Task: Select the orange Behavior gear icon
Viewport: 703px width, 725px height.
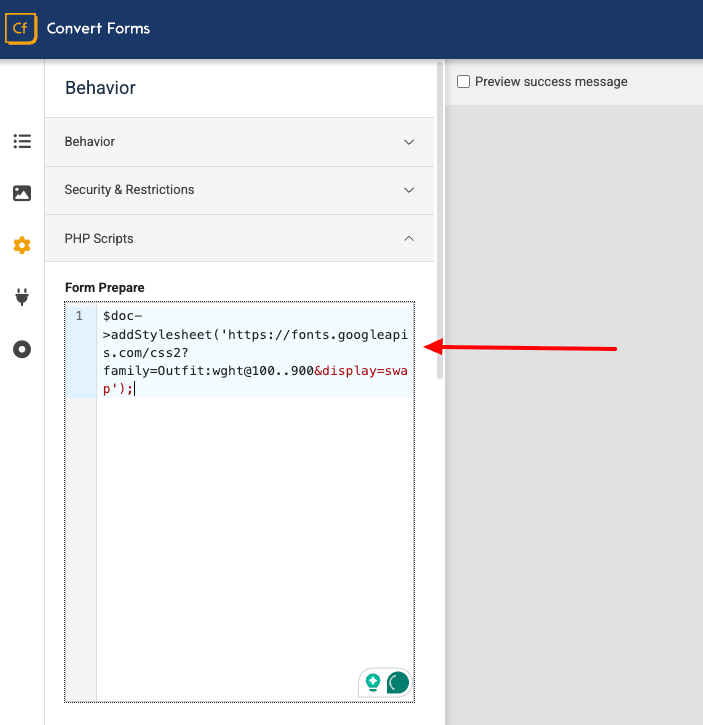Action: [x=22, y=245]
